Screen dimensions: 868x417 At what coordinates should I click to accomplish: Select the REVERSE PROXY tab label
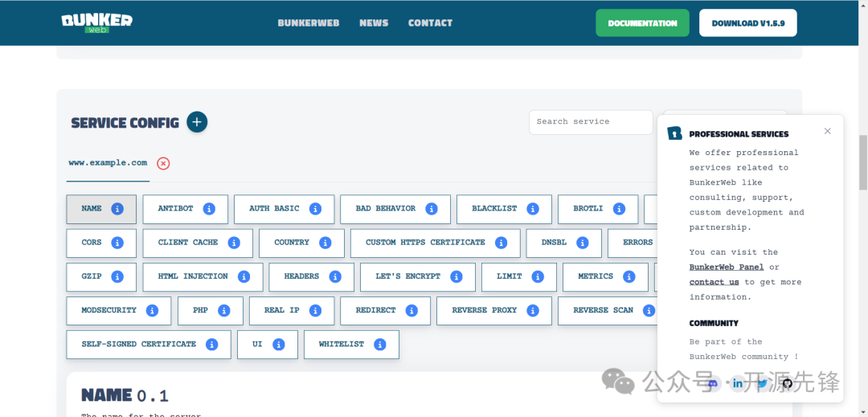click(485, 310)
